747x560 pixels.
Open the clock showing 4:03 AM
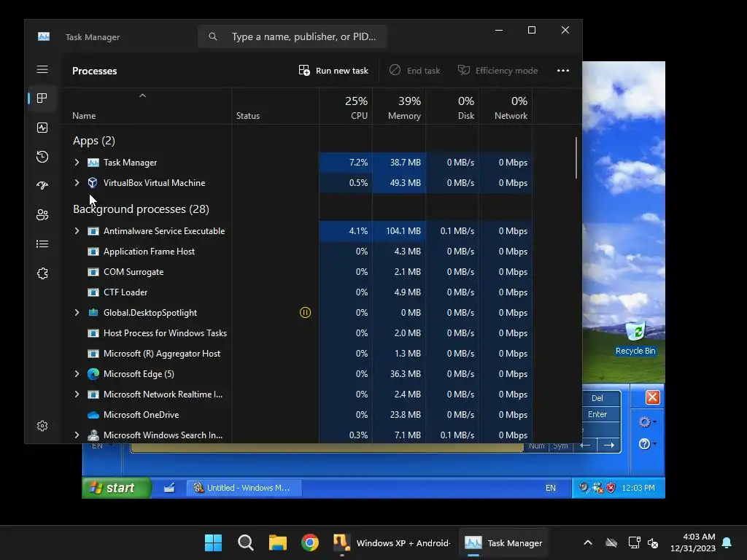point(692,542)
